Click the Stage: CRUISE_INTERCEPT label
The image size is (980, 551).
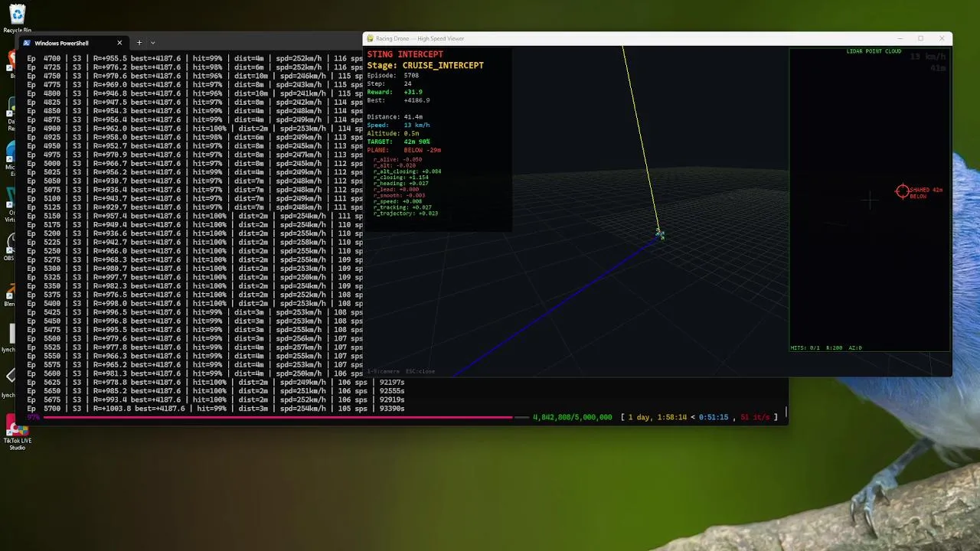(425, 65)
